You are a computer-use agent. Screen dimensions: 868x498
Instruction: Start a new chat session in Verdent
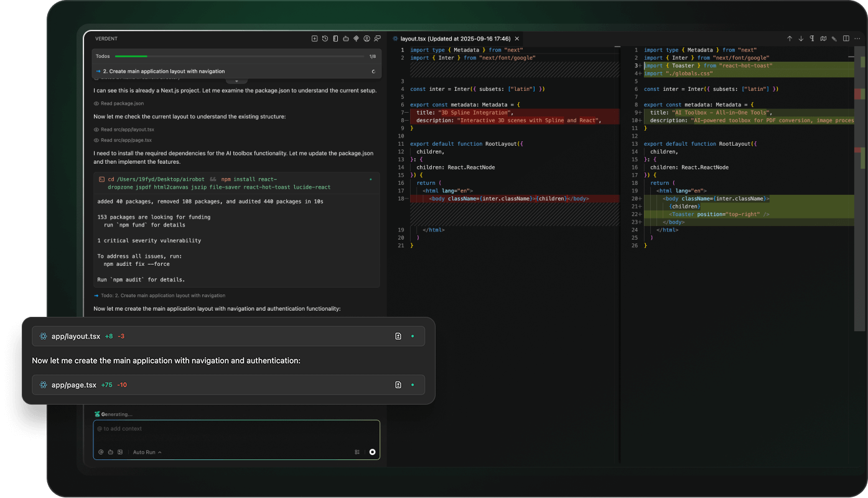(315, 39)
